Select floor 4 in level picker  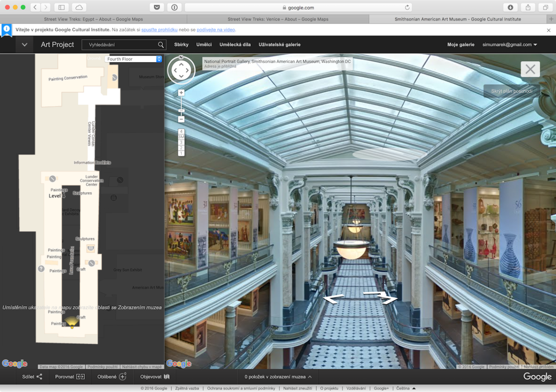(181, 132)
